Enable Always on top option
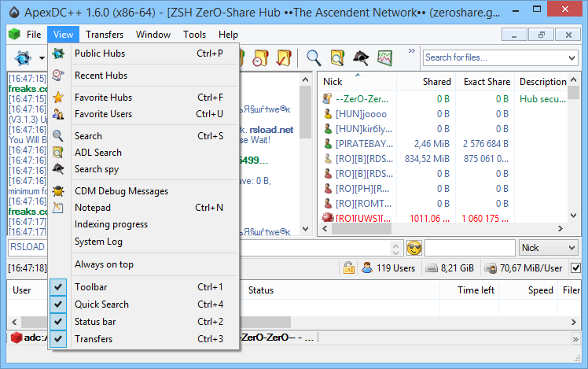This screenshot has height=369, width=588. [144, 264]
